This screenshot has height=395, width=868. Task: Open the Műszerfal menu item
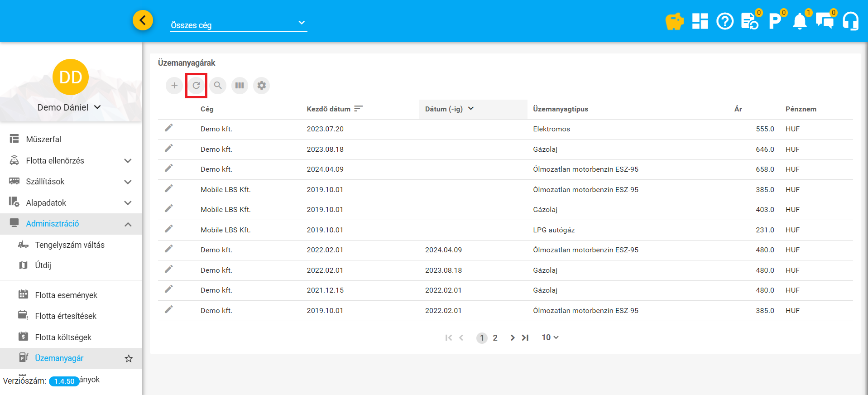click(x=43, y=139)
